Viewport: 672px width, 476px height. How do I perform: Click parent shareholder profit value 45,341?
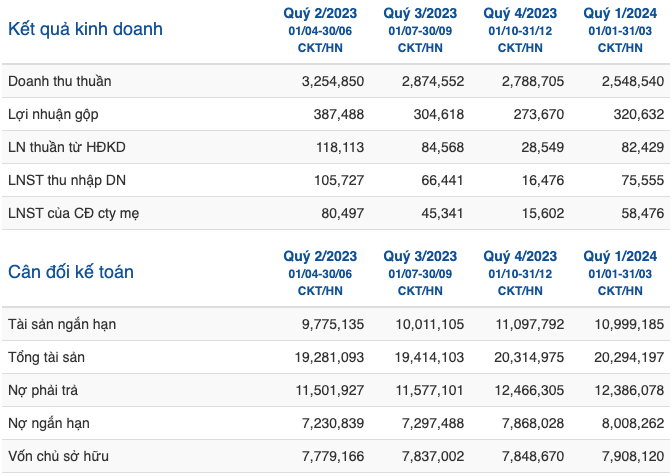(442, 213)
